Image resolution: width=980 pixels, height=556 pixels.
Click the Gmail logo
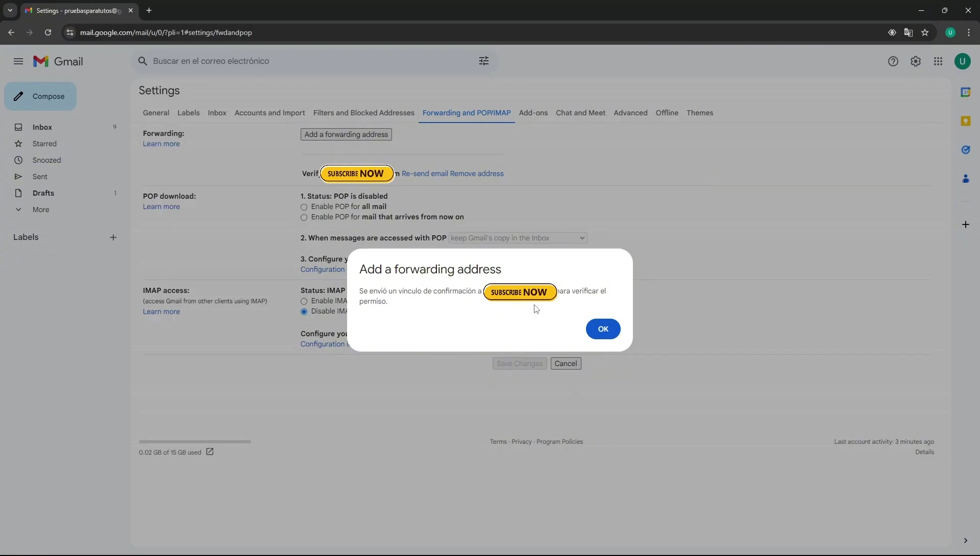[x=58, y=61]
